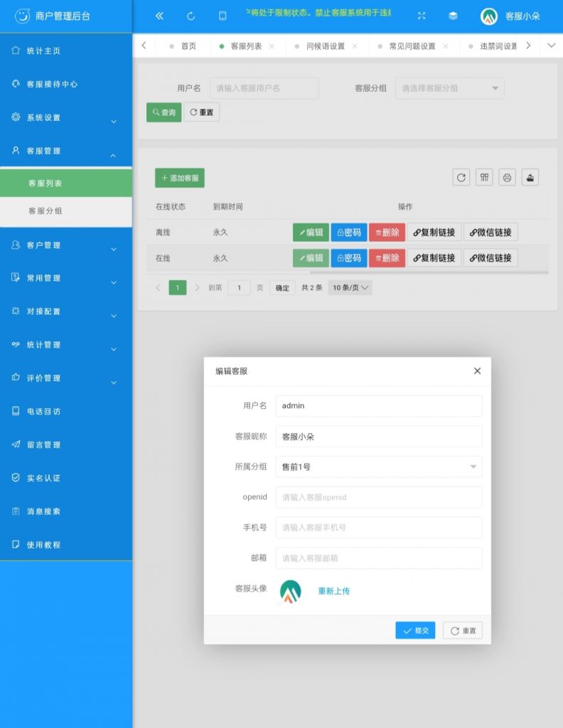Screen dimensions: 563x728
Task: Collapse the sidebar with double-chevron icon
Action: click(159, 16)
